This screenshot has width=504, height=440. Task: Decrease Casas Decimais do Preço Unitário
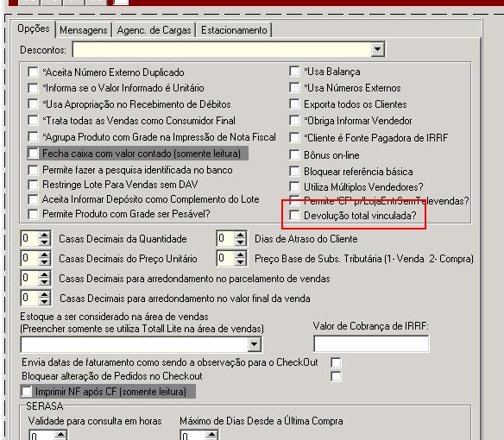[44, 262]
